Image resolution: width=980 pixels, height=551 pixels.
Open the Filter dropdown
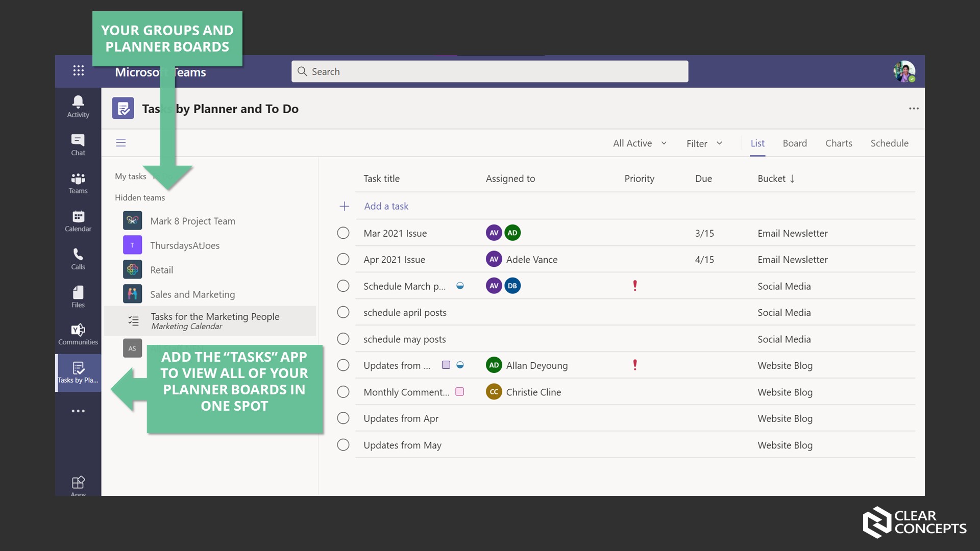[x=704, y=143]
